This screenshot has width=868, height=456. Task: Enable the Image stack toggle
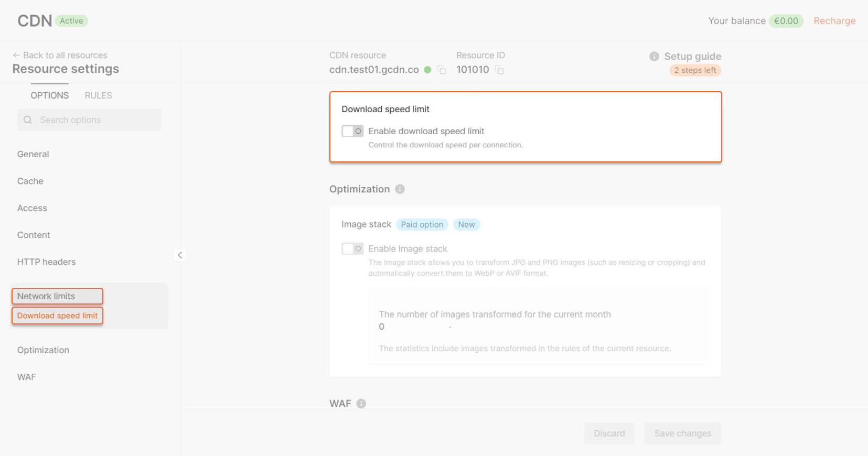[352, 248]
